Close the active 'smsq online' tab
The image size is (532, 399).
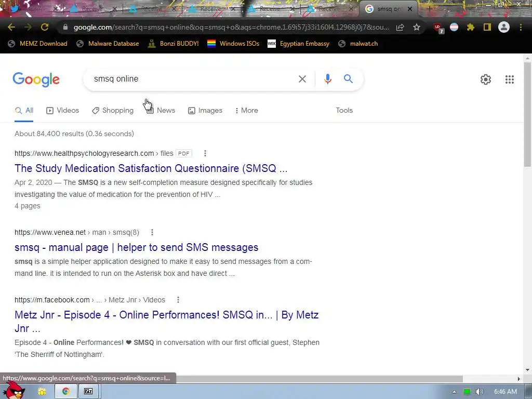pyautogui.click(x=410, y=9)
